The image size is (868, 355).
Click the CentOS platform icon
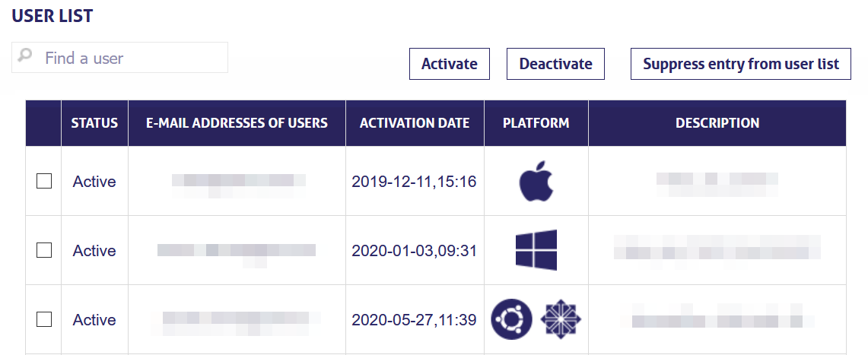561,319
